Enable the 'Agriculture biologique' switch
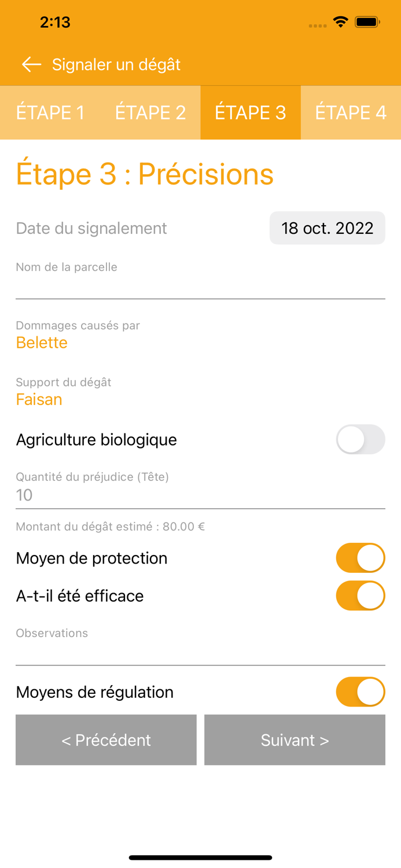The height and width of the screenshot is (868, 401). click(x=360, y=439)
